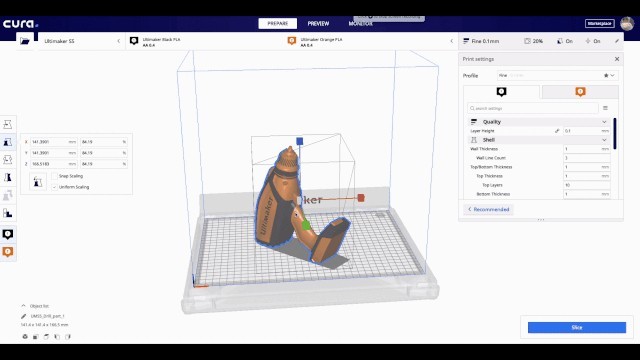
Task: Open the Ultimaker S5 printer selector
Action: coord(82,41)
